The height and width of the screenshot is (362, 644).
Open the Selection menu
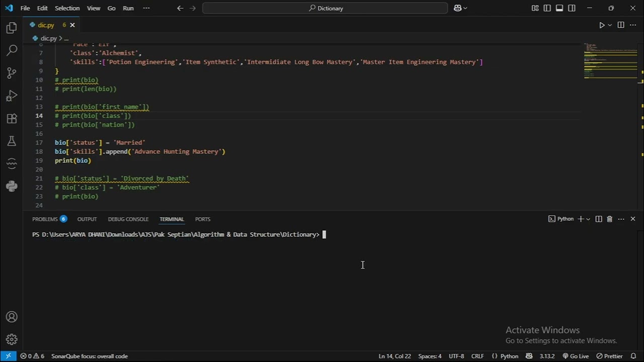pyautogui.click(x=67, y=8)
